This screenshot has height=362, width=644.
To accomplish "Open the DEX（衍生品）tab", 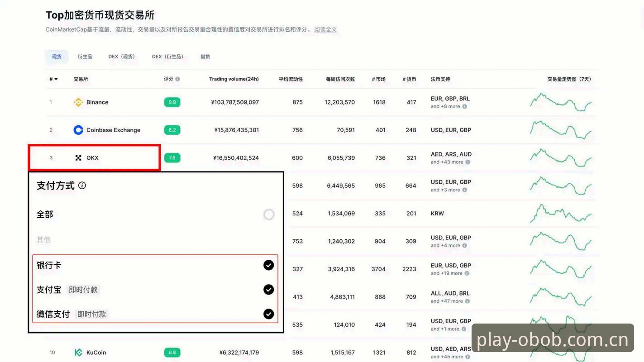I will point(168,57).
